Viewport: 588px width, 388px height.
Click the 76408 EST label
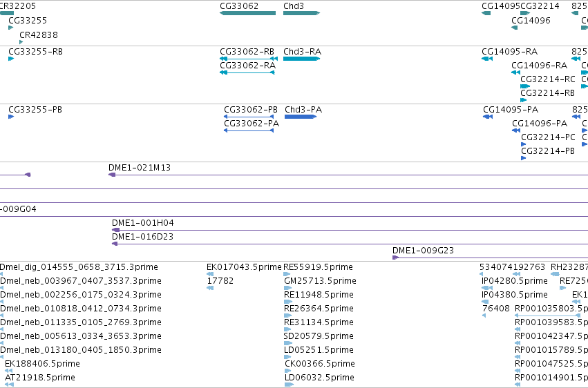coord(495,309)
